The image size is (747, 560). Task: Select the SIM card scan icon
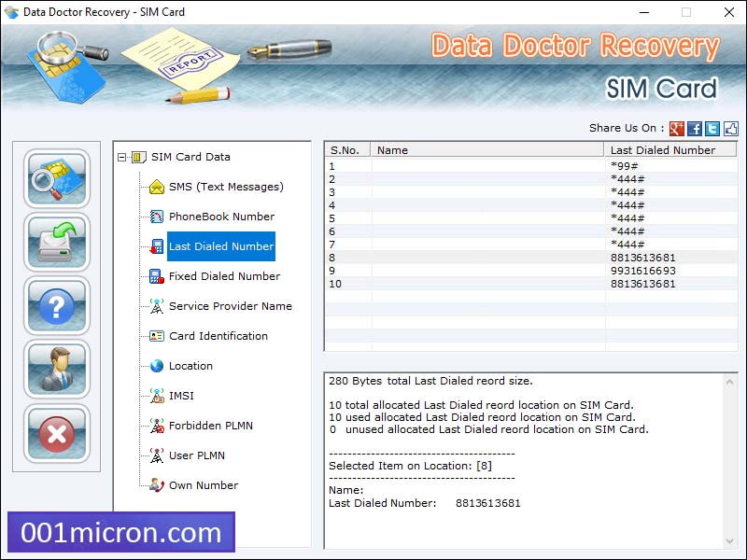(56, 178)
